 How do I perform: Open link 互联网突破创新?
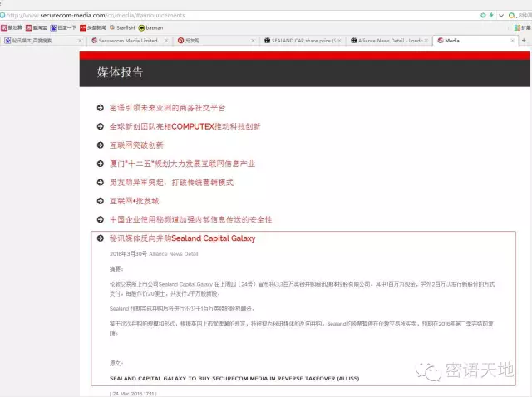point(136,145)
